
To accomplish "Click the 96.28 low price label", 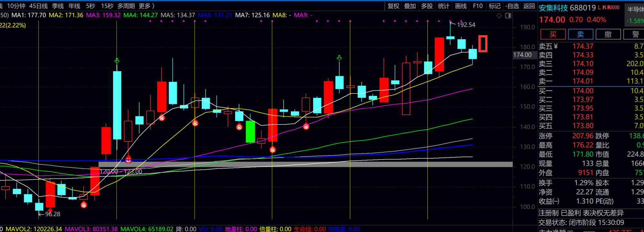I will (x=52, y=214).
